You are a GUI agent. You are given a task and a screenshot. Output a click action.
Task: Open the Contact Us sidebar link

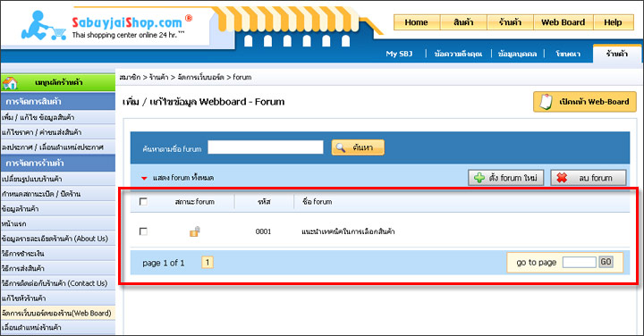click(x=55, y=283)
